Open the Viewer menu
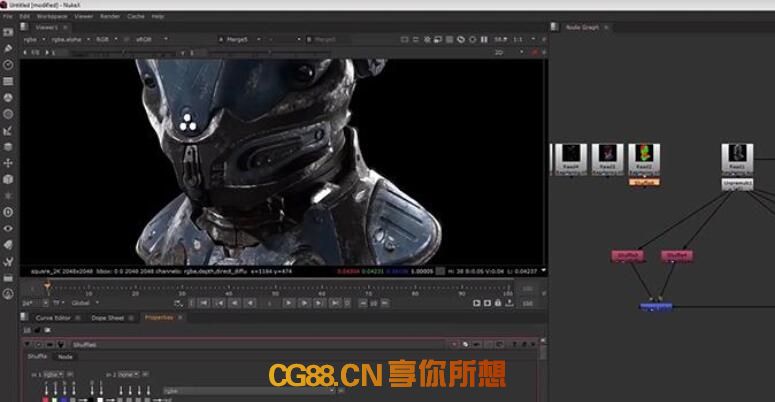This screenshot has height=402, width=775. (84, 16)
